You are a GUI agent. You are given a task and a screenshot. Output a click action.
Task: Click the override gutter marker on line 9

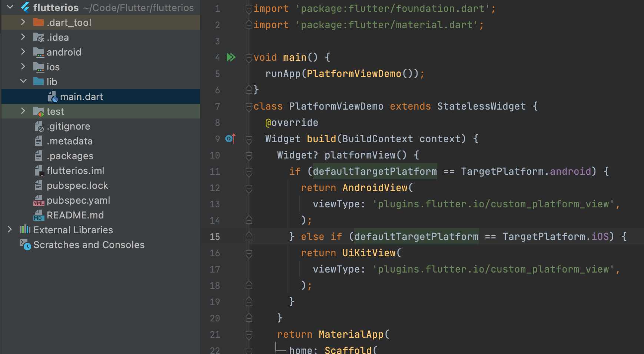point(230,138)
